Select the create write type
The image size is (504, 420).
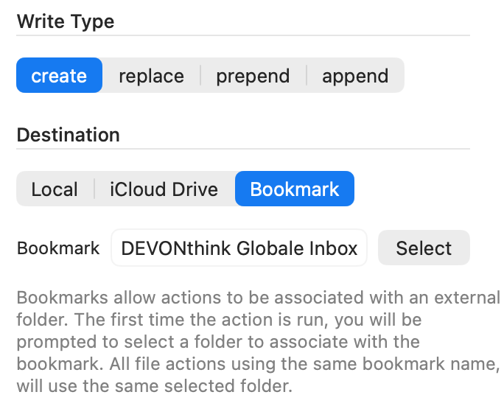(x=59, y=75)
